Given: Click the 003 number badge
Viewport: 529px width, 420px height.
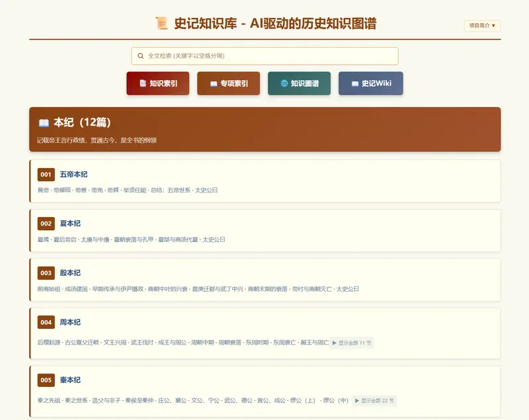Looking at the screenshot, I should tap(46, 273).
